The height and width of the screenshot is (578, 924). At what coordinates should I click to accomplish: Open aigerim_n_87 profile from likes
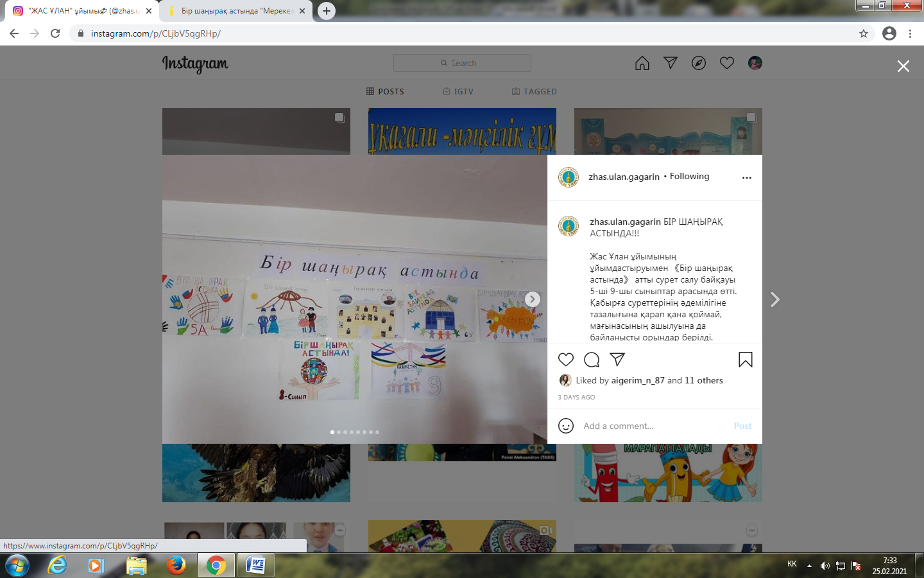637,381
